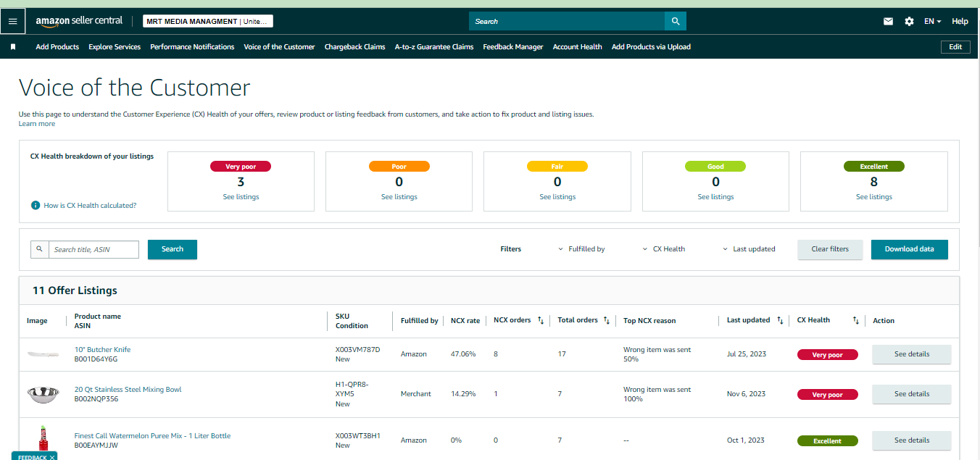Click the Nov 6, 2023 date cell
Image resolution: width=980 pixels, height=460 pixels.
click(746, 394)
